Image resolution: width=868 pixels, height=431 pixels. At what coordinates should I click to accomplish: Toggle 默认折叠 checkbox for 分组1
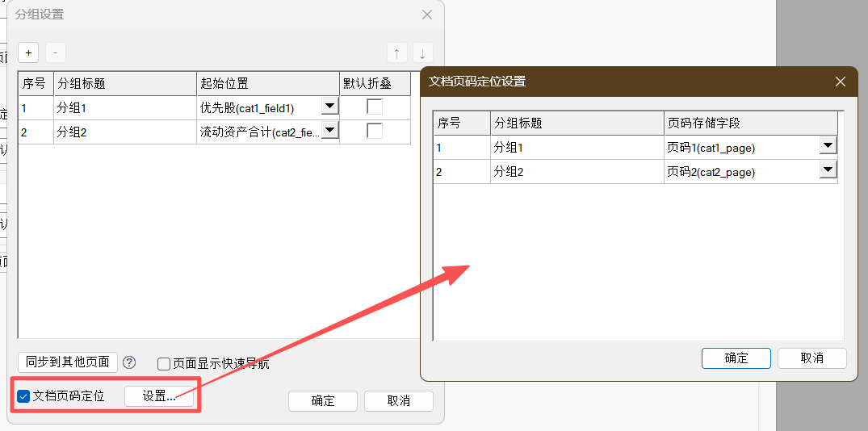(x=375, y=107)
